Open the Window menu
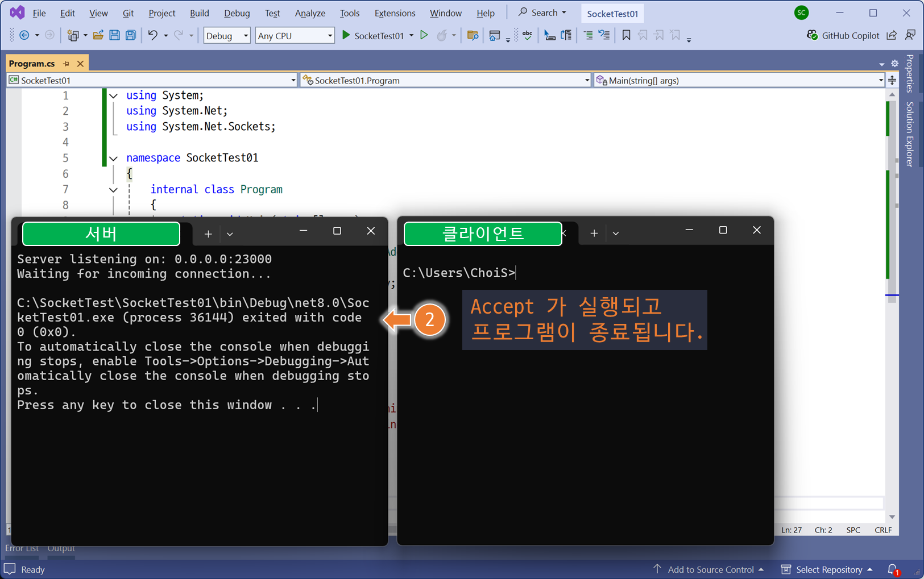The width and height of the screenshot is (924, 579). pos(445,13)
